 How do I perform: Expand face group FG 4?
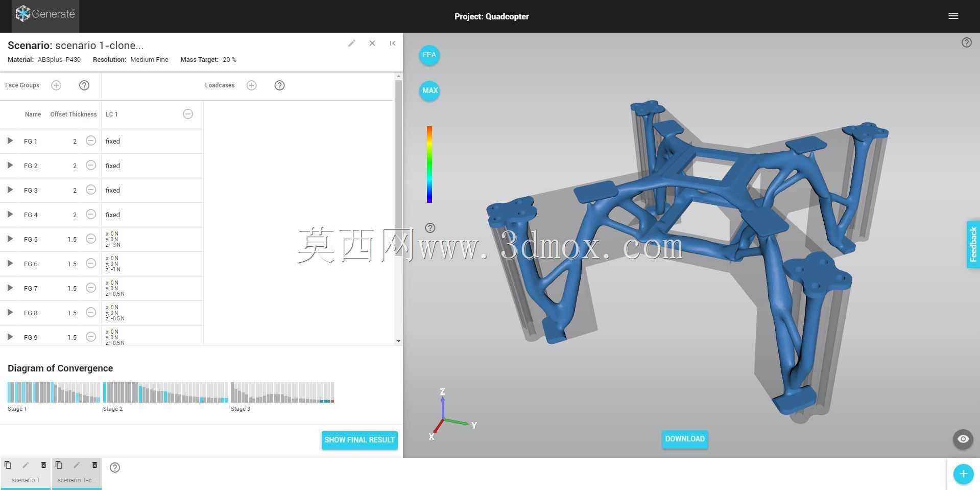tap(10, 214)
